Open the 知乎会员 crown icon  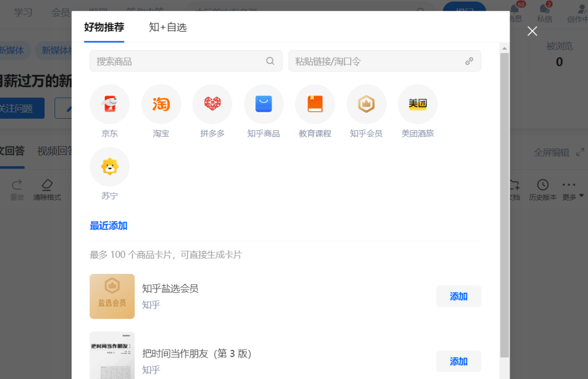pyautogui.click(x=366, y=104)
